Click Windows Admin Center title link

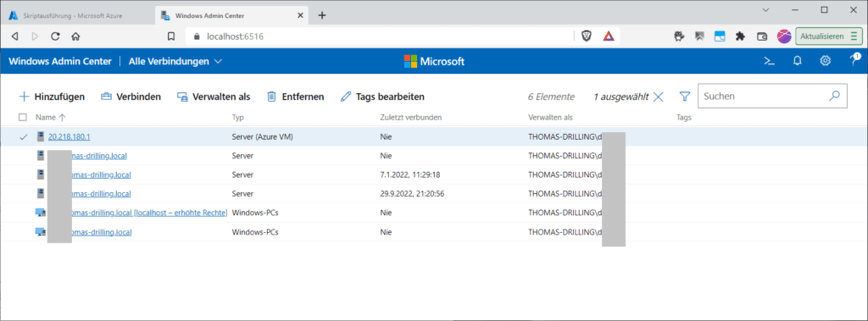pos(60,62)
